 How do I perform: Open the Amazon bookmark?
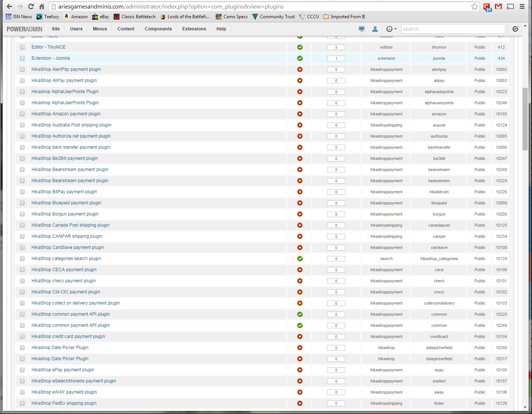pyautogui.click(x=76, y=17)
